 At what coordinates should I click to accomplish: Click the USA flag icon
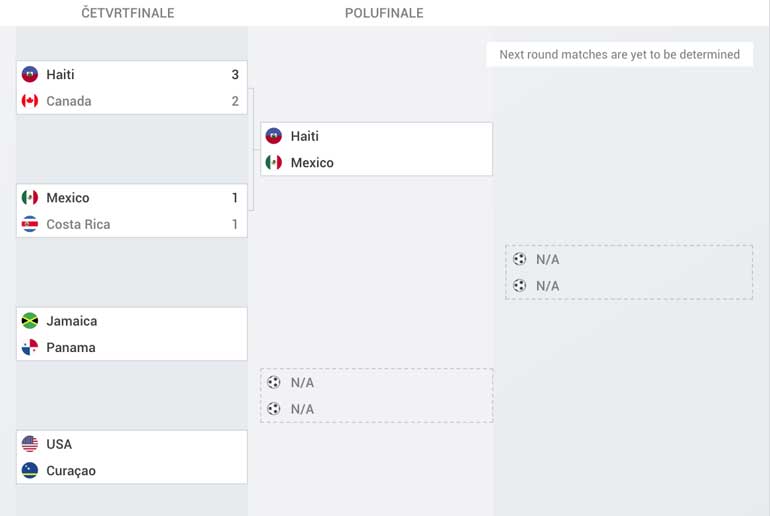[x=30, y=444]
